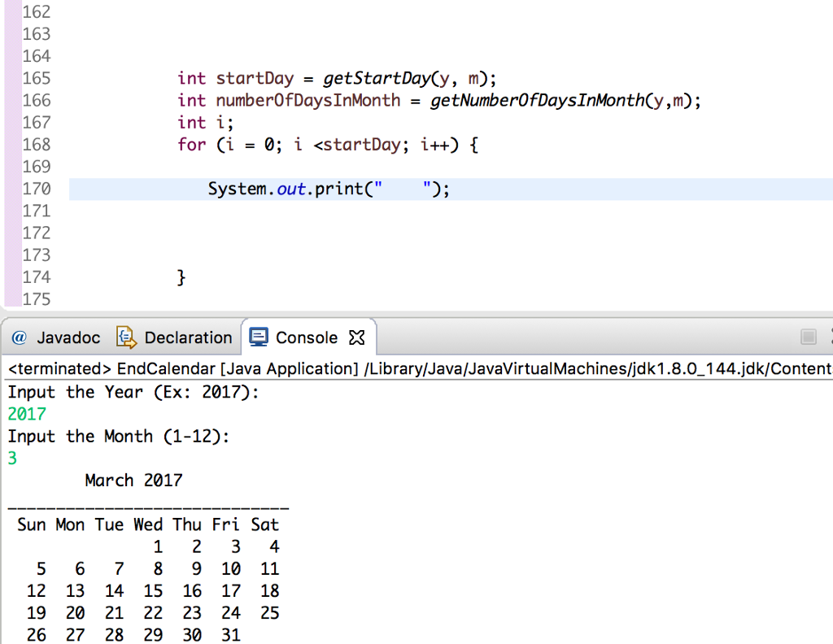Click the Declaration tab icon
Image resolution: width=833 pixels, height=644 pixels.
tap(126, 337)
